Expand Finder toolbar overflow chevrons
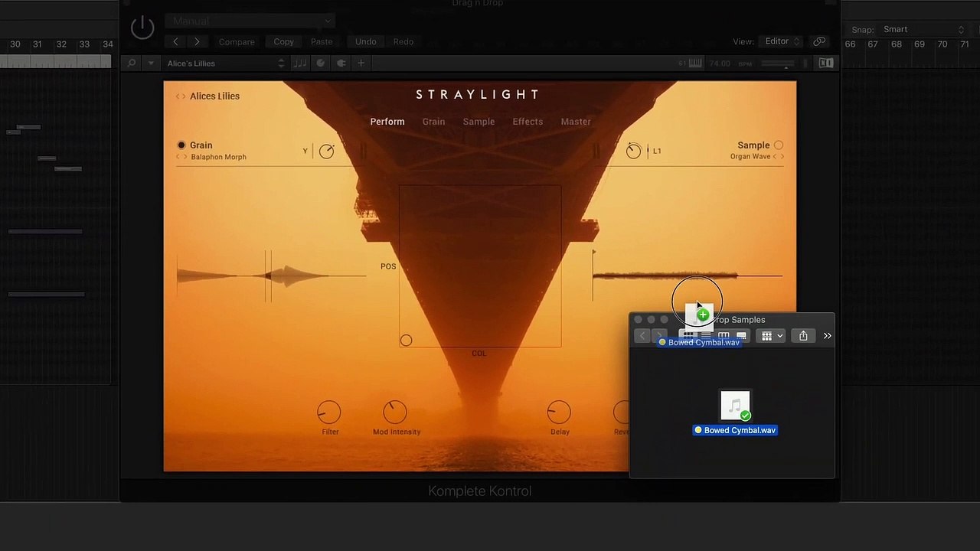Viewport: 980px width, 551px height. pyautogui.click(x=827, y=336)
